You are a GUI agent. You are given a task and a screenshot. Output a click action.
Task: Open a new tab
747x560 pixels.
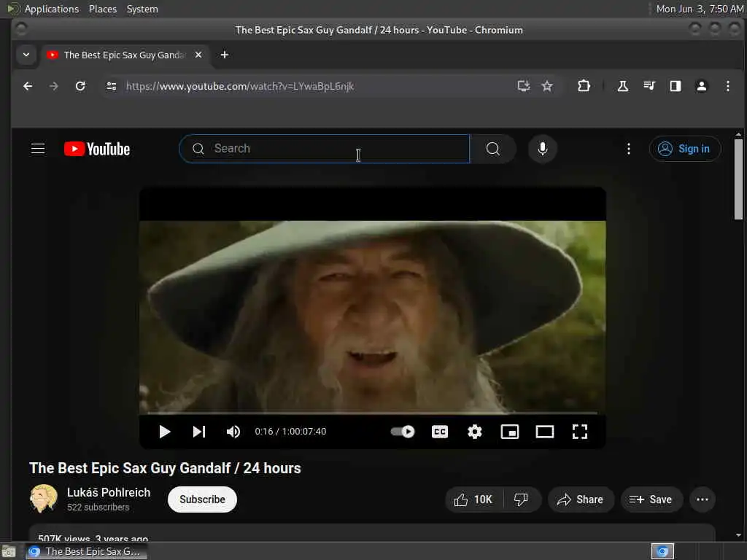point(225,55)
